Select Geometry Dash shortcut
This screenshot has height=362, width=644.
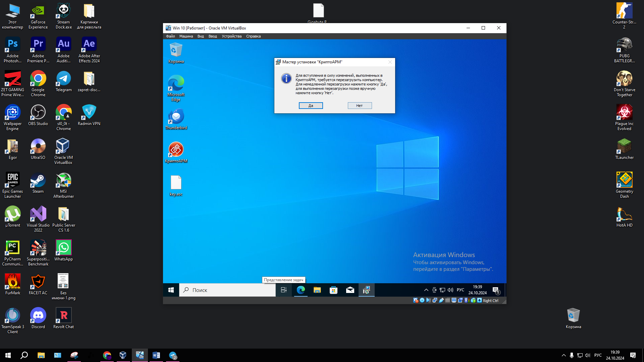624,185
